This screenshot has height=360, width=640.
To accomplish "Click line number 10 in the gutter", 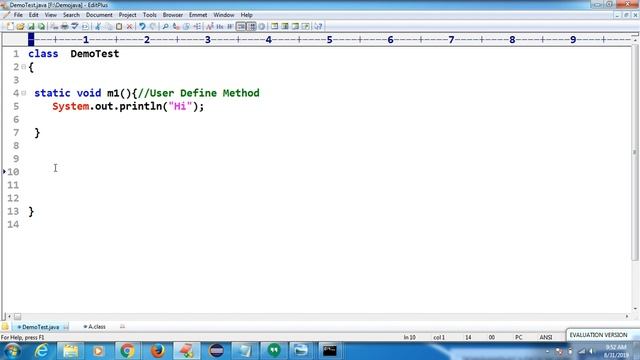I will click(x=13, y=172).
